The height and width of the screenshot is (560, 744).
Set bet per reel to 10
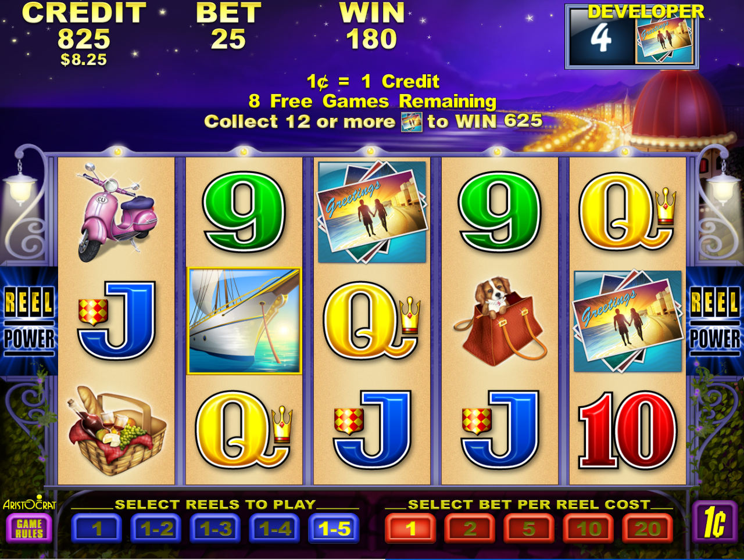(x=588, y=529)
